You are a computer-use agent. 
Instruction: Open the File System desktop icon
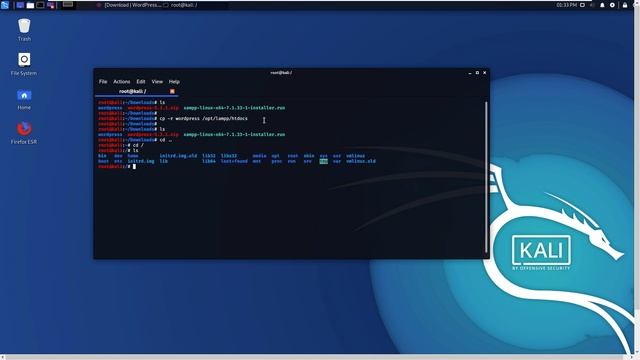tap(24, 64)
